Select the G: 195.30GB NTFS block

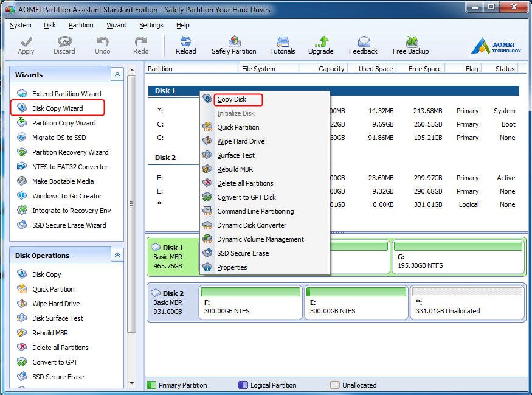[x=458, y=257]
